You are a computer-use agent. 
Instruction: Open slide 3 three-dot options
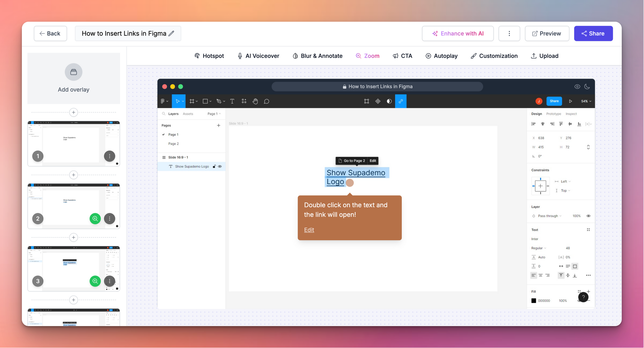coord(109,281)
